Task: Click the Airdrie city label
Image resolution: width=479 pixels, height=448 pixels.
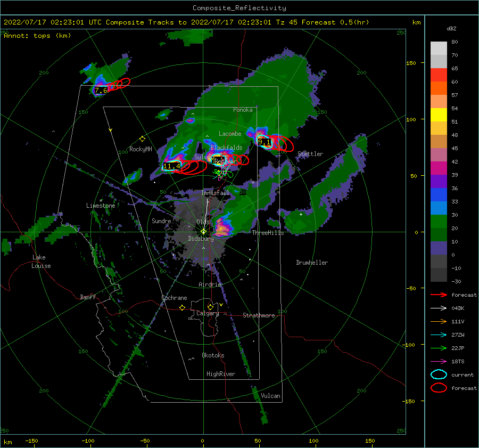Action: pos(210,284)
